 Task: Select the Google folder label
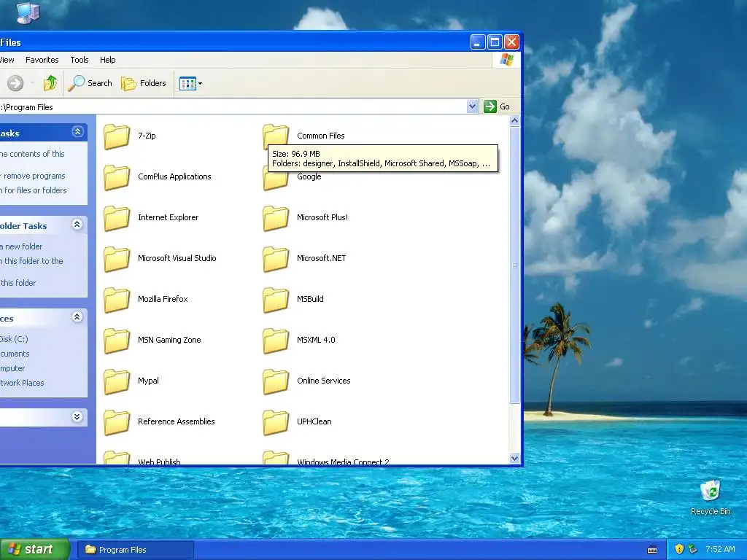click(x=309, y=176)
